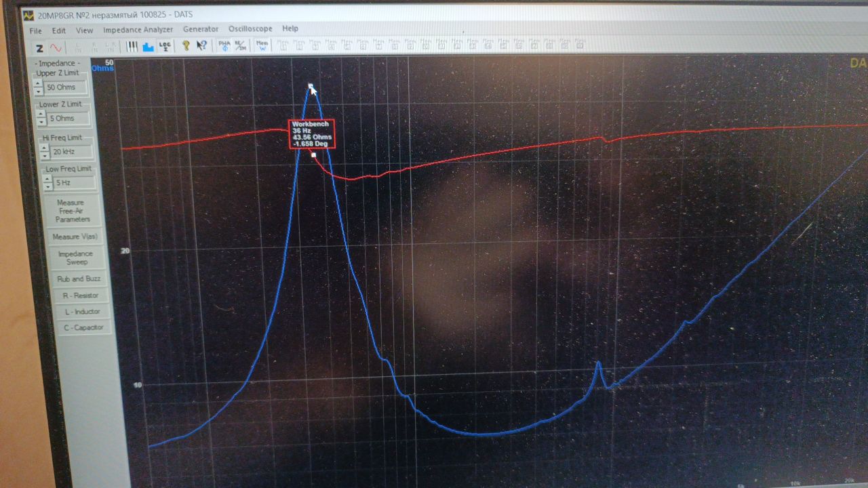Image resolution: width=868 pixels, height=488 pixels.
Task: Toggle the PHA phase display icon
Action: click(x=224, y=45)
